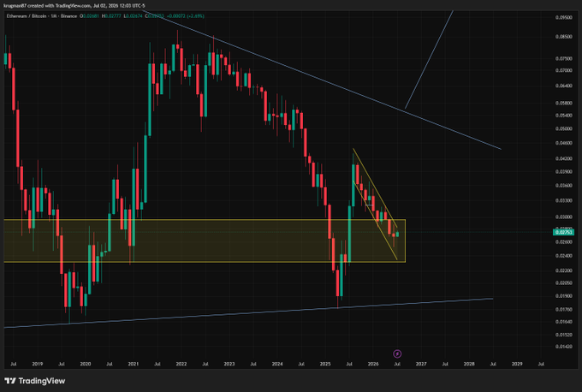Image resolution: width=582 pixels, height=392 pixels.
Task: Click the high value 0.02777
Action: pyautogui.click(x=113, y=16)
